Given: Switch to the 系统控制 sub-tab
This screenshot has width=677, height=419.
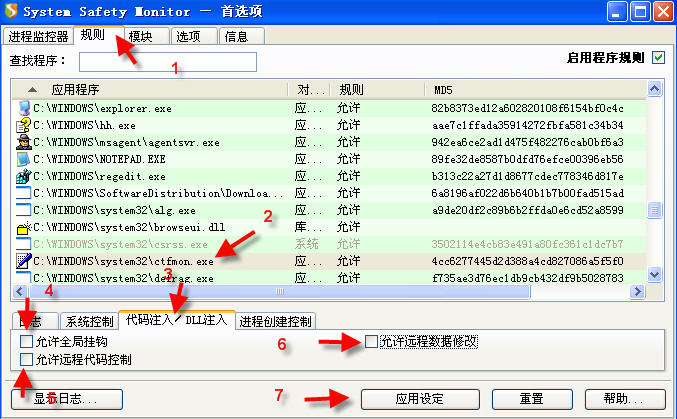Looking at the screenshot, I should [89, 321].
